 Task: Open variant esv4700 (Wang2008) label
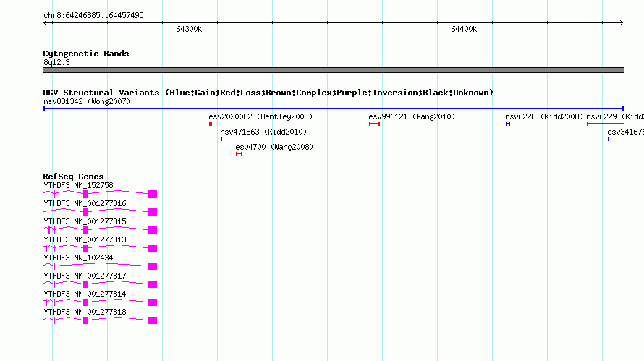(x=274, y=147)
